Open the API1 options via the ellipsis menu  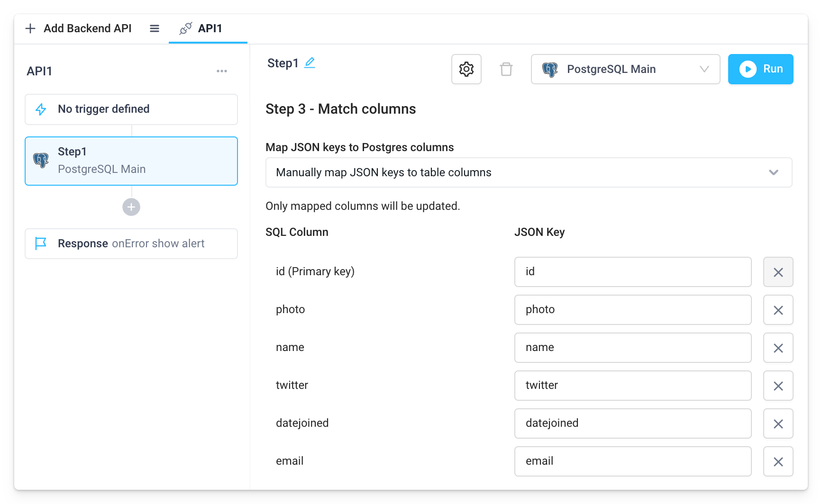pyautogui.click(x=222, y=71)
